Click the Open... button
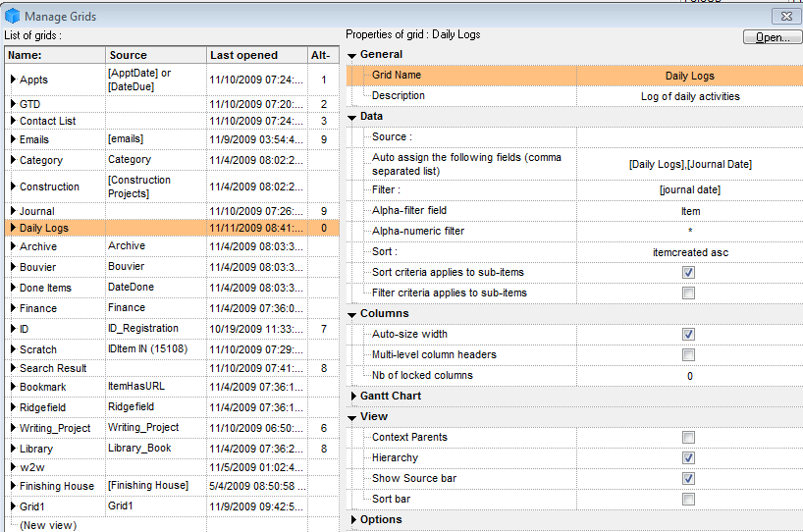The image size is (803, 532). [772, 37]
